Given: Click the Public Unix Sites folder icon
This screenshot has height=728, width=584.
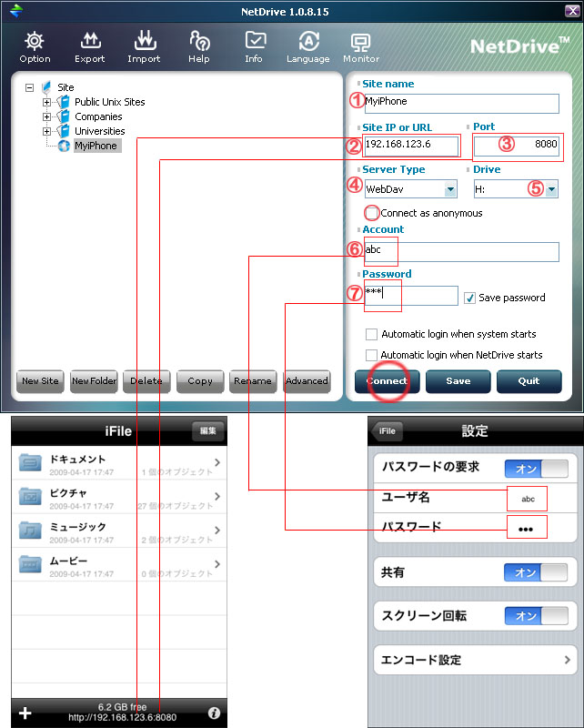Looking at the screenshot, I should 63,102.
